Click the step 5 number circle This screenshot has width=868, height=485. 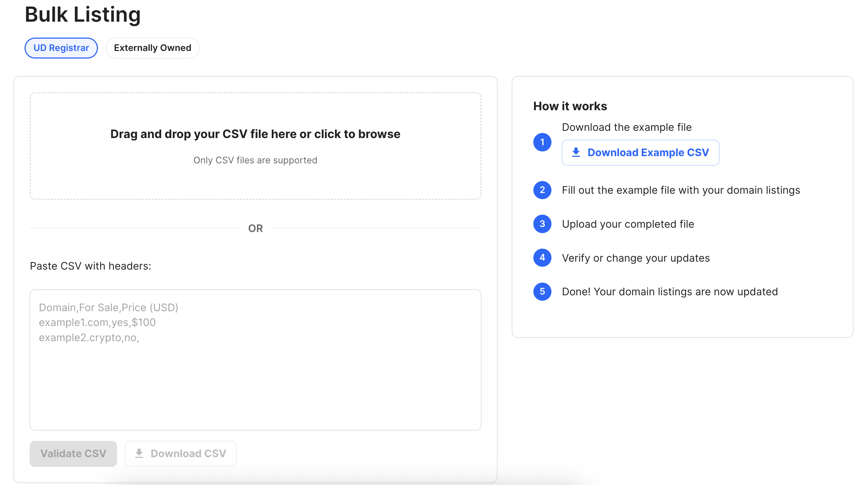[542, 292]
